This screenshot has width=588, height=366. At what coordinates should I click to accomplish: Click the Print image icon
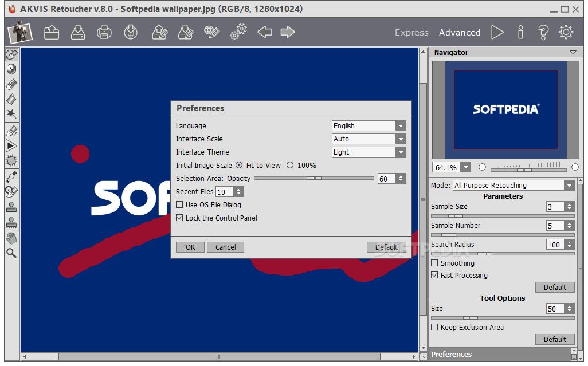[104, 32]
